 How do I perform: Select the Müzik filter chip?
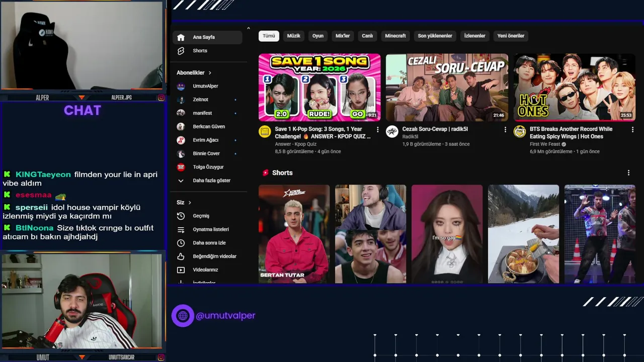tap(293, 36)
